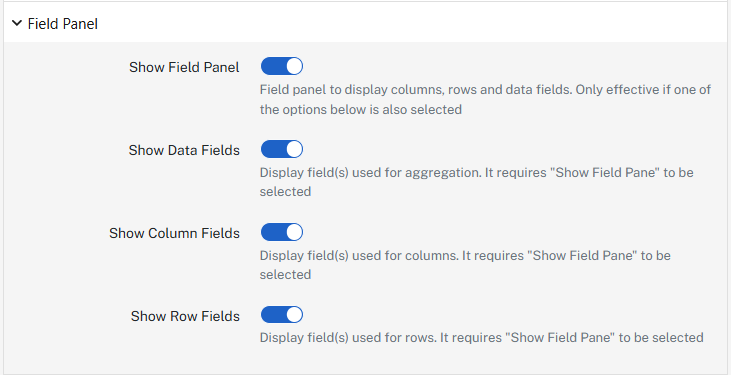Select the Show Data Fields label text
731x375 pixels.
pos(184,150)
